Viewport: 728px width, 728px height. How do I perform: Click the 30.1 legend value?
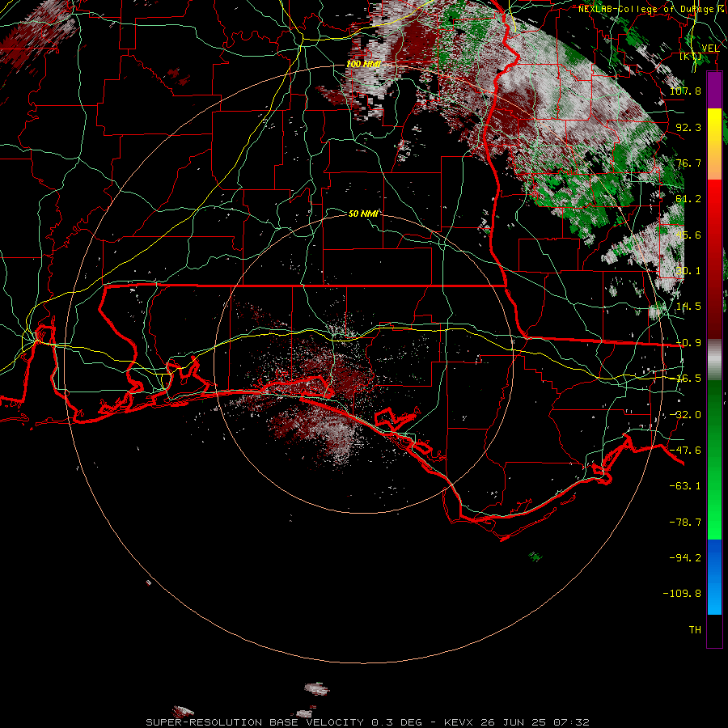pyautogui.click(x=688, y=271)
